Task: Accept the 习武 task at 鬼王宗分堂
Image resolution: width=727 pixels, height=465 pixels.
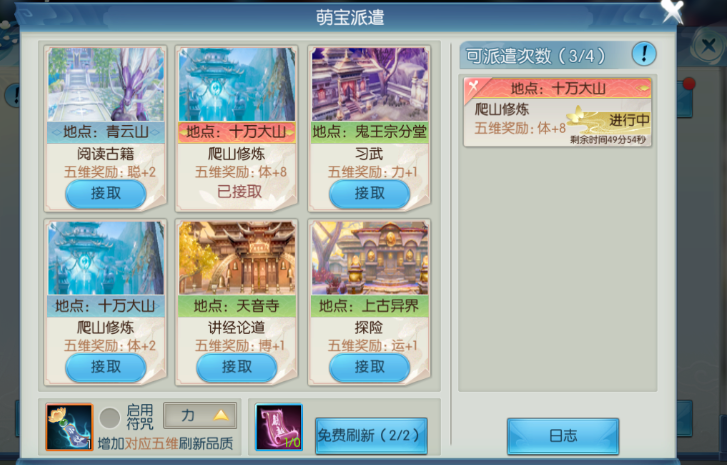Action: (370, 193)
